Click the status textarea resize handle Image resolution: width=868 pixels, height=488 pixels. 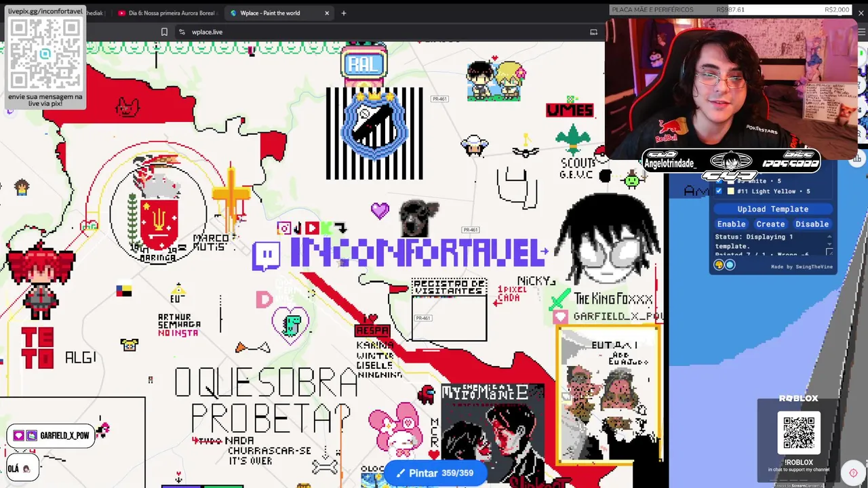829,253
